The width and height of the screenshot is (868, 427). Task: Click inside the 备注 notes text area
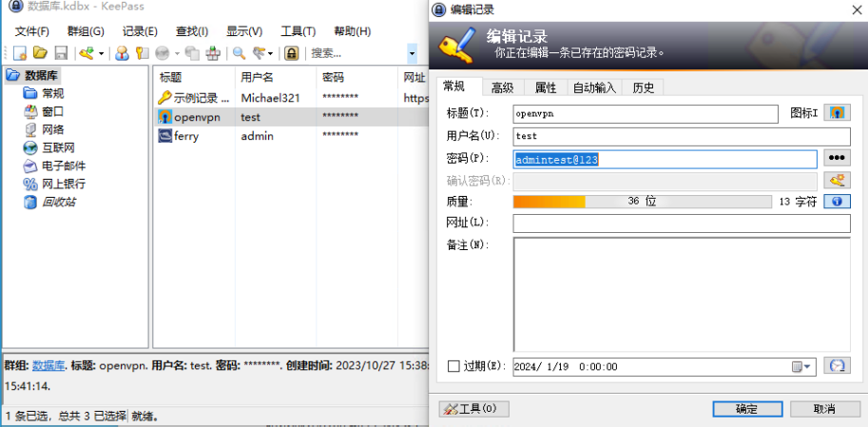pyautogui.click(x=682, y=294)
